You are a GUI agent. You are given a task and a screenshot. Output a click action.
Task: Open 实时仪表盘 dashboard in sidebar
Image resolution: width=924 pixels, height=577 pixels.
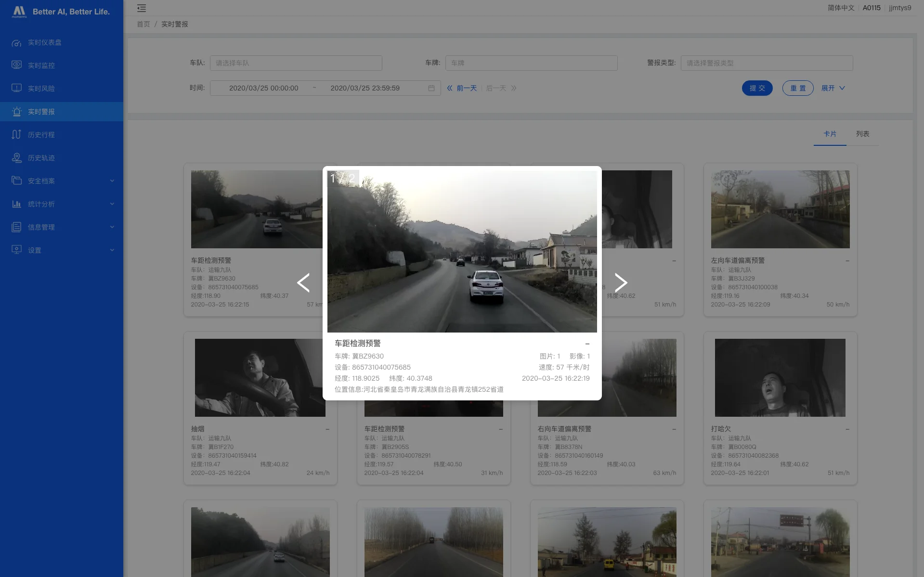[x=44, y=42]
